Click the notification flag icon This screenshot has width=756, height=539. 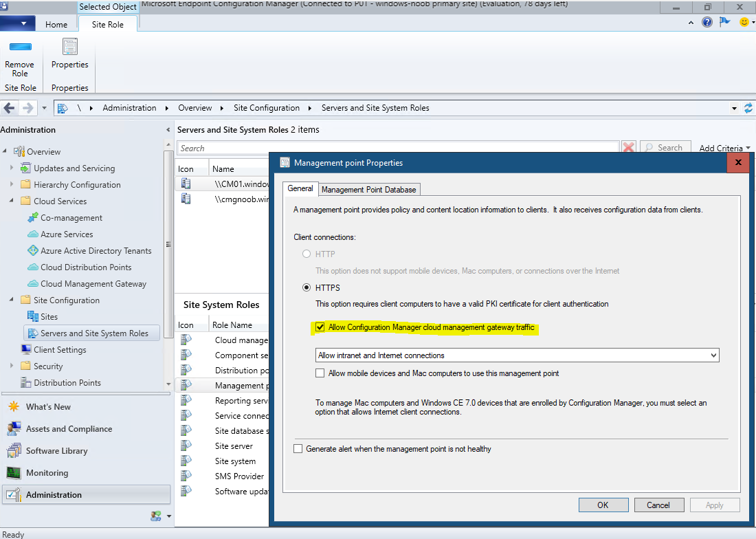724,22
